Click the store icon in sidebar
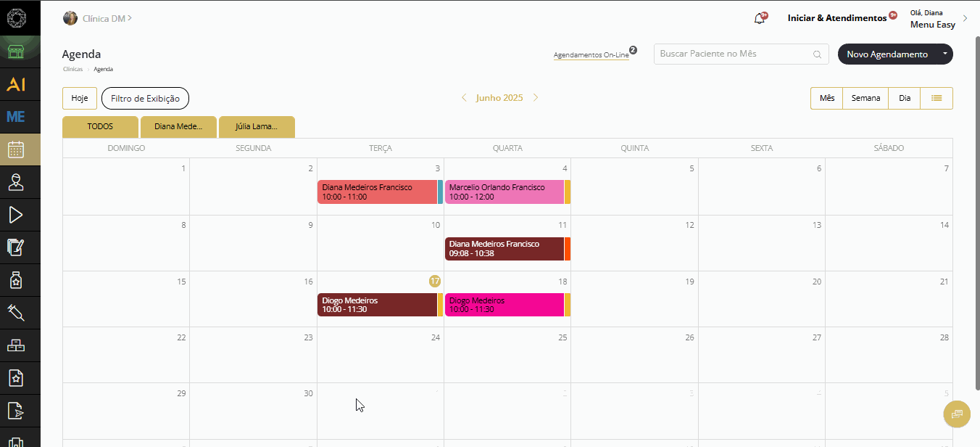 16,52
